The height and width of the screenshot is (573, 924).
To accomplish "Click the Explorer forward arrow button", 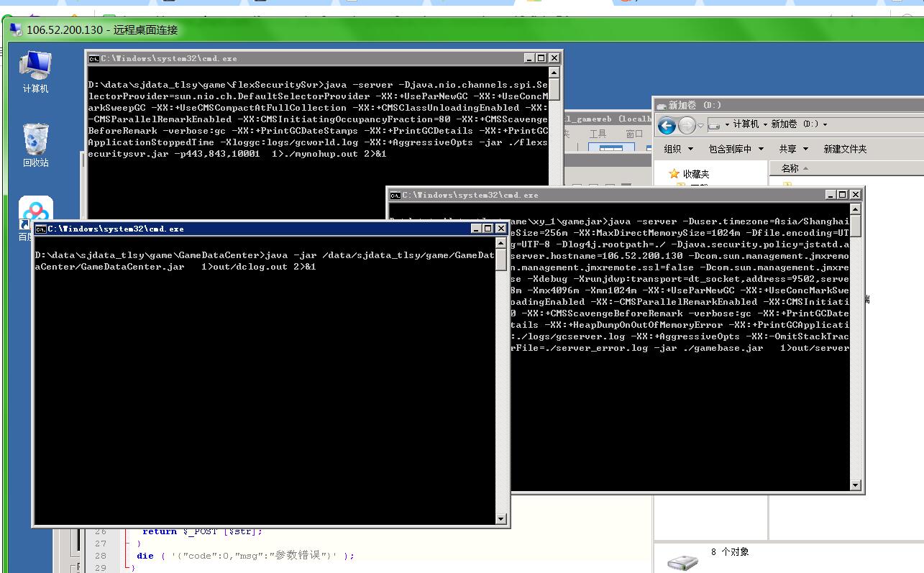I will 687,126.
